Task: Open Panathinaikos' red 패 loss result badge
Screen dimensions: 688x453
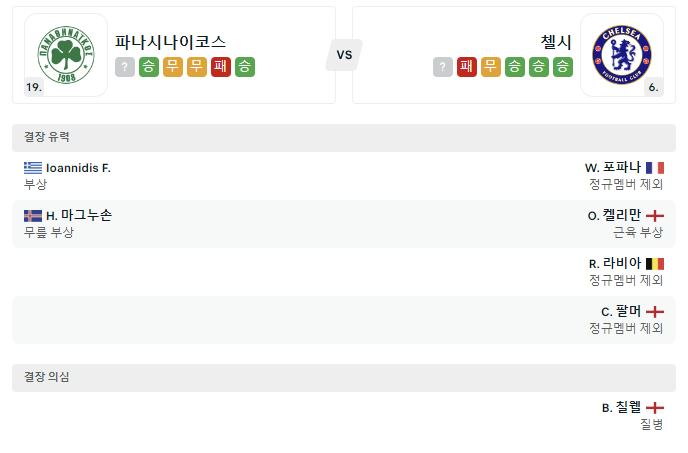Action: click(221, 67)
